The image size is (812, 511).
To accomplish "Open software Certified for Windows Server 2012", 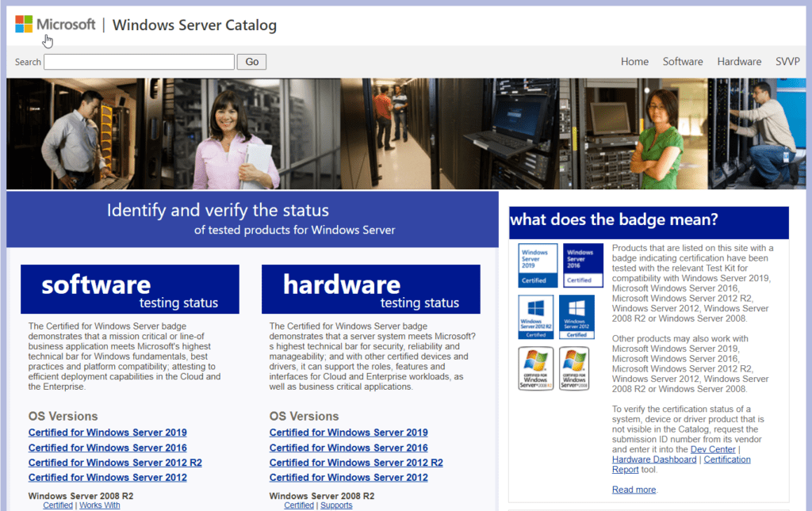I will pyautogui.click(x=108, y=478).
